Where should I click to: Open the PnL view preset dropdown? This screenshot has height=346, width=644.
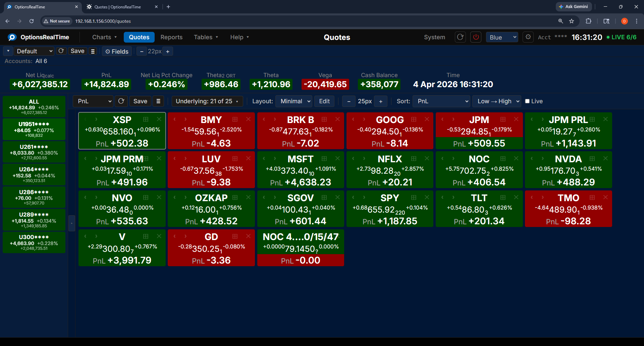click(x=93, y=101)
